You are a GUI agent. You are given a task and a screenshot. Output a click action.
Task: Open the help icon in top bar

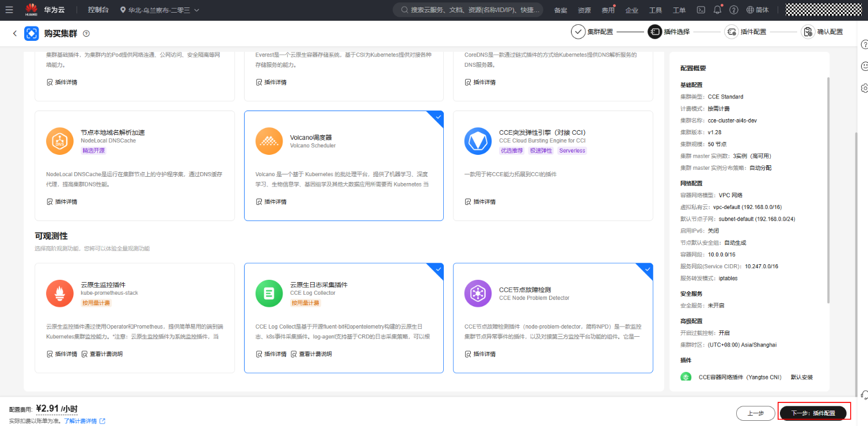click(734, 10)
